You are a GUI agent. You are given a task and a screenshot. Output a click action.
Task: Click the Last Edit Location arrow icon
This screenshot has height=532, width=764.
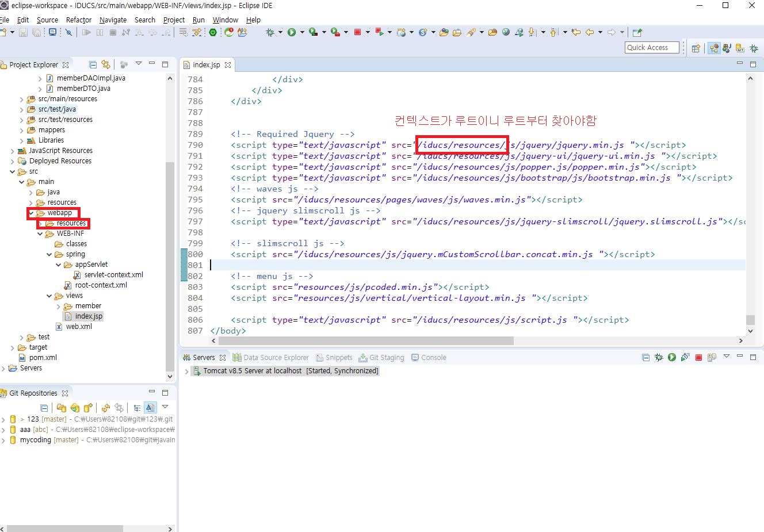tap(576, 33)
